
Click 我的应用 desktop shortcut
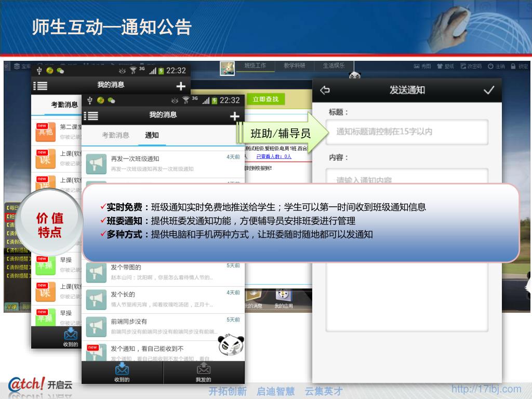[284, 299]
